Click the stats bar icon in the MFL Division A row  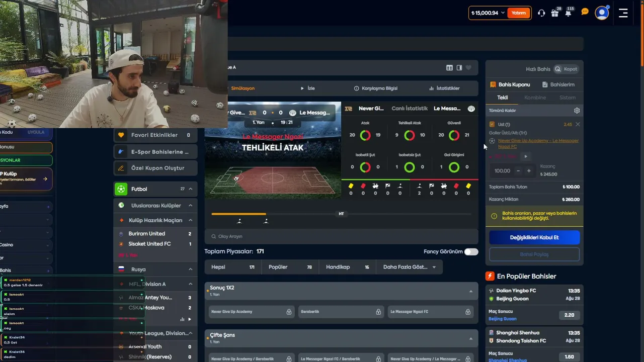point(182,319)
